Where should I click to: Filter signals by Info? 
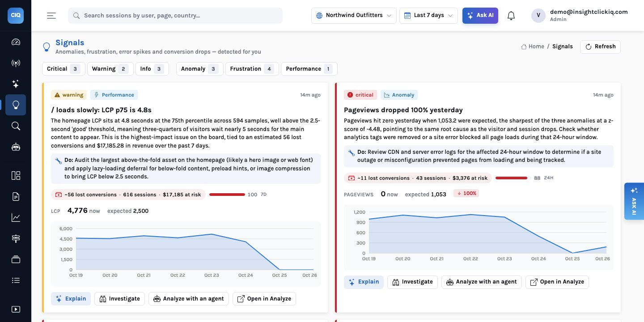point(152,69)
